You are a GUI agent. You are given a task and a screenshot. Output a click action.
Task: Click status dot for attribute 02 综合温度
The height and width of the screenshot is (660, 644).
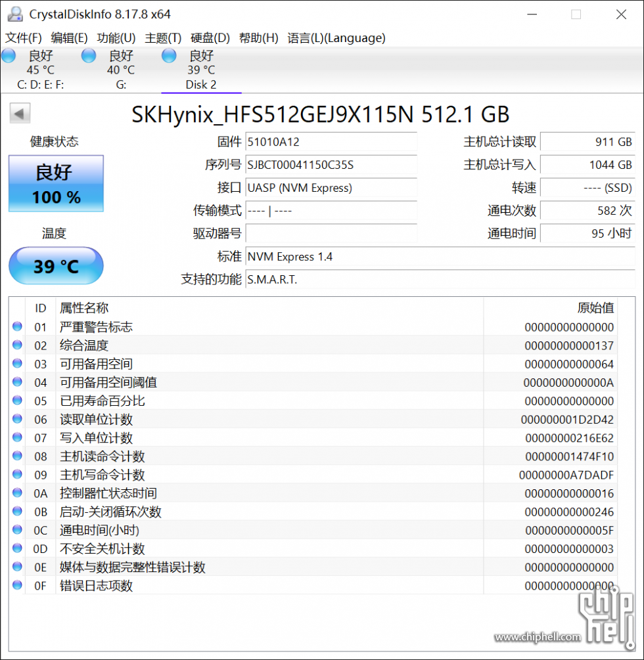point(17,345)
